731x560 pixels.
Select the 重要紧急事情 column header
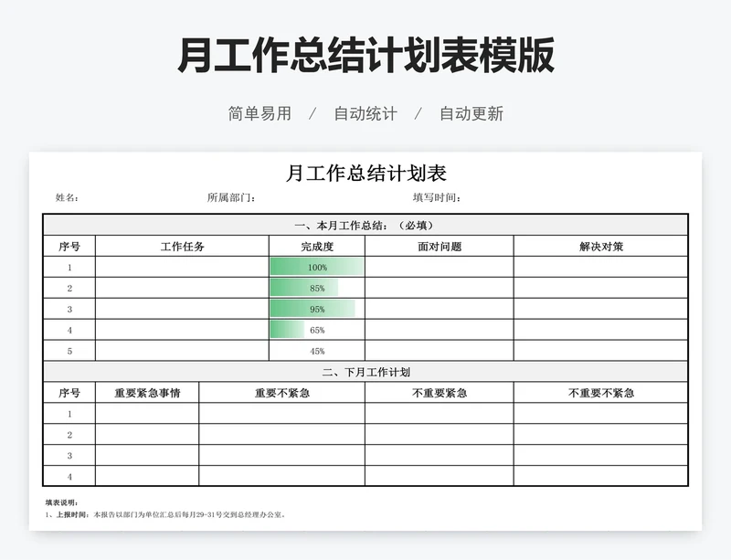147,393
